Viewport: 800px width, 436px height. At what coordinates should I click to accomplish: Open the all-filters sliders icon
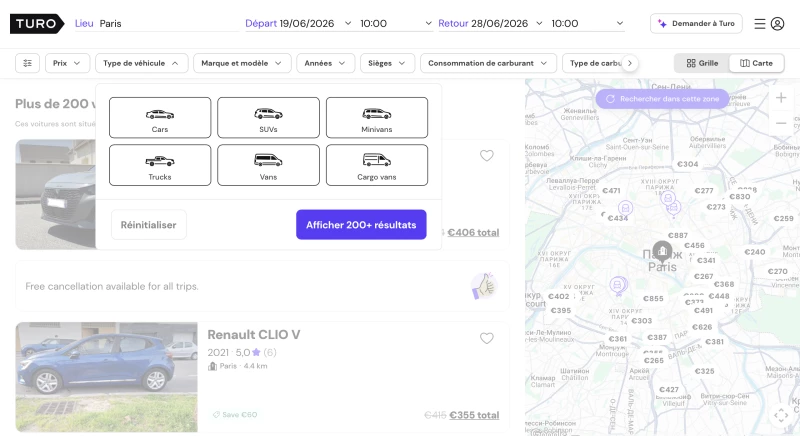[x=28, y=63]
